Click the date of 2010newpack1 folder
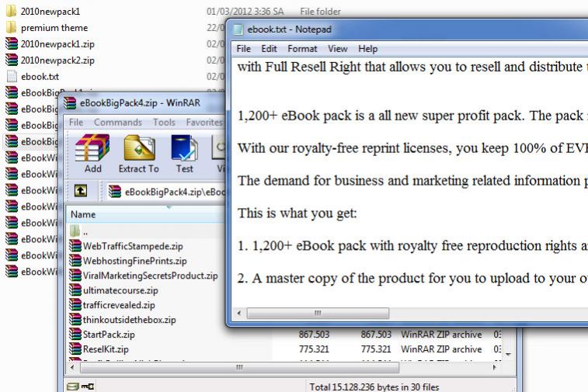 245,12
